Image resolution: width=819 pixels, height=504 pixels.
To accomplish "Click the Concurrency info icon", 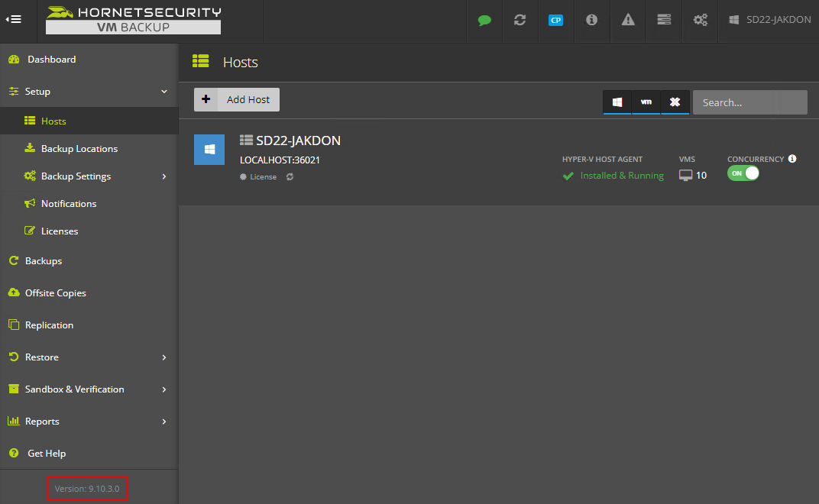I will coord(792,159).
